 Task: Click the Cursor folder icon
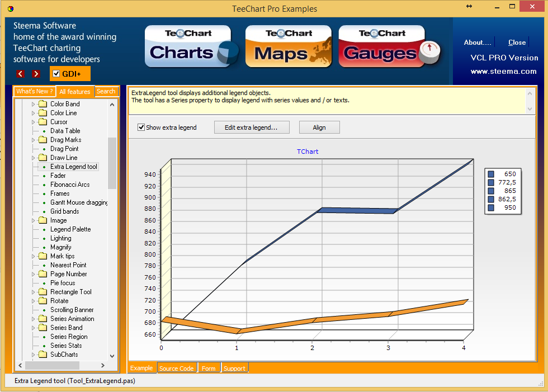coord(42,121)
